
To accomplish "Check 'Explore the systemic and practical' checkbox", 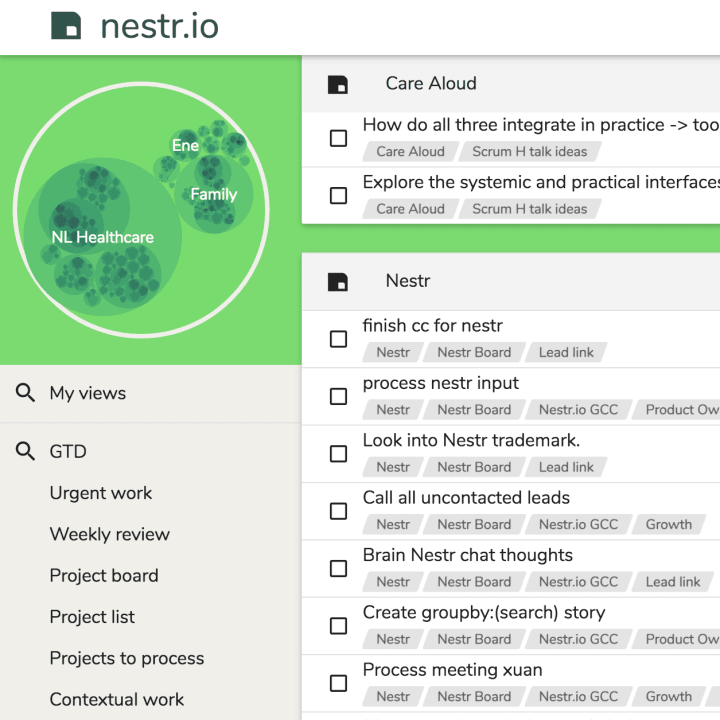I will pos(338,196).
